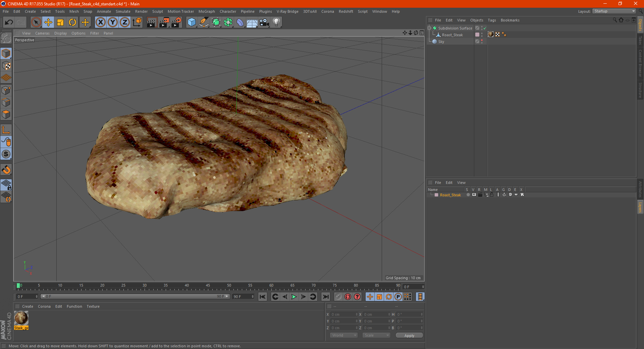Add a Cube primitive object
Image resolution: width=644 pixels, height=349 pixels.
pos(192,22)
